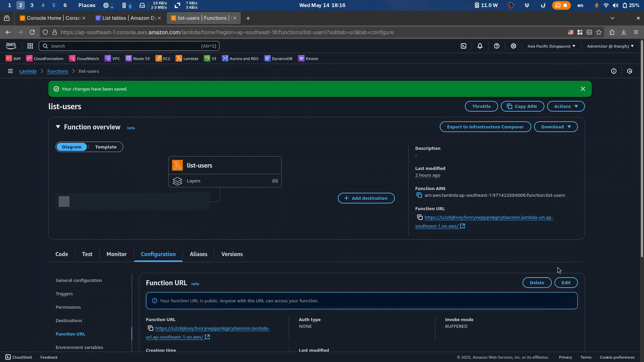Bookmark this page with the star icon
The height and width of the screenshot is (362, 644).
599,33
